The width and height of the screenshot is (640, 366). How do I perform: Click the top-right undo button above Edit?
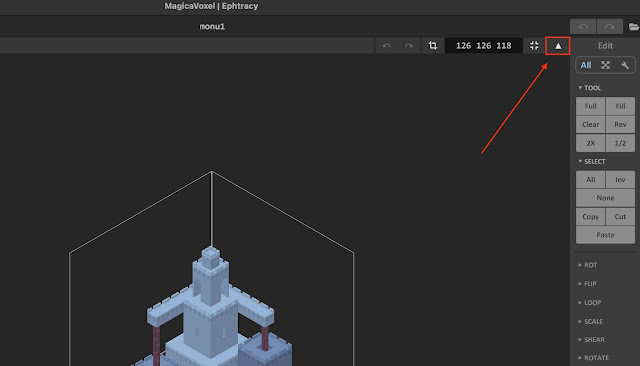[x=583, y=27]
